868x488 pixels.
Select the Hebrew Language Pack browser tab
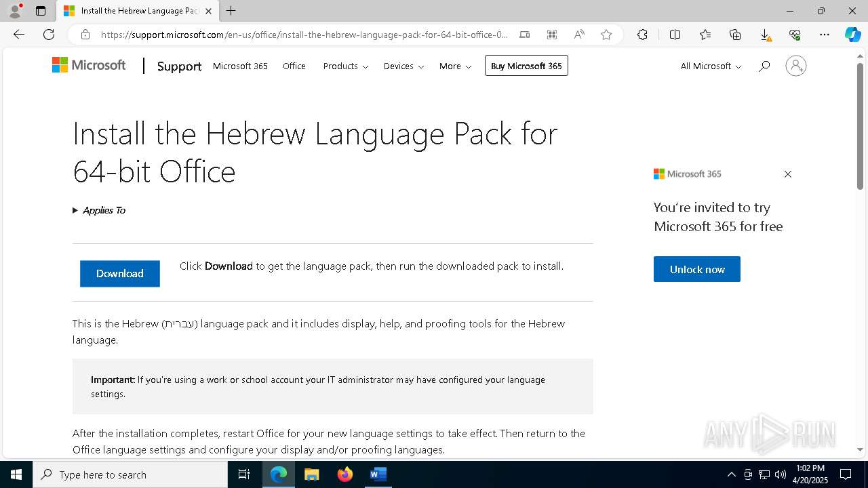[138, 11]
